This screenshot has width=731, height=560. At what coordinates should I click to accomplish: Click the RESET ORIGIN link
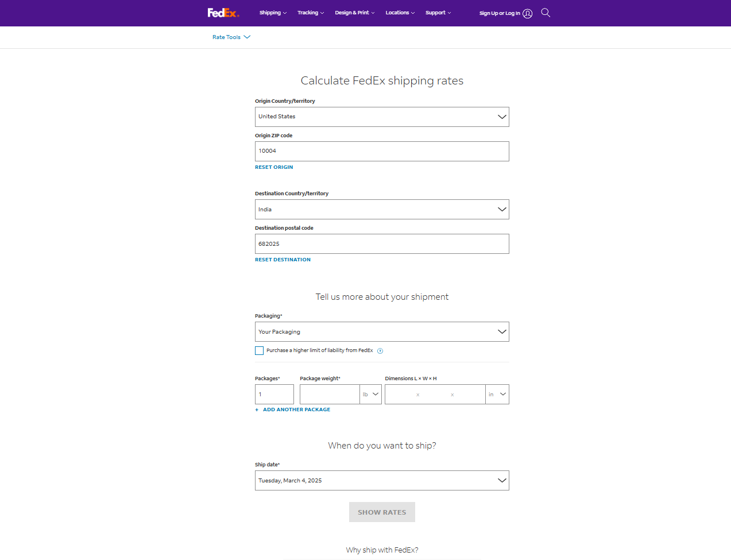(x=274, y=167)
